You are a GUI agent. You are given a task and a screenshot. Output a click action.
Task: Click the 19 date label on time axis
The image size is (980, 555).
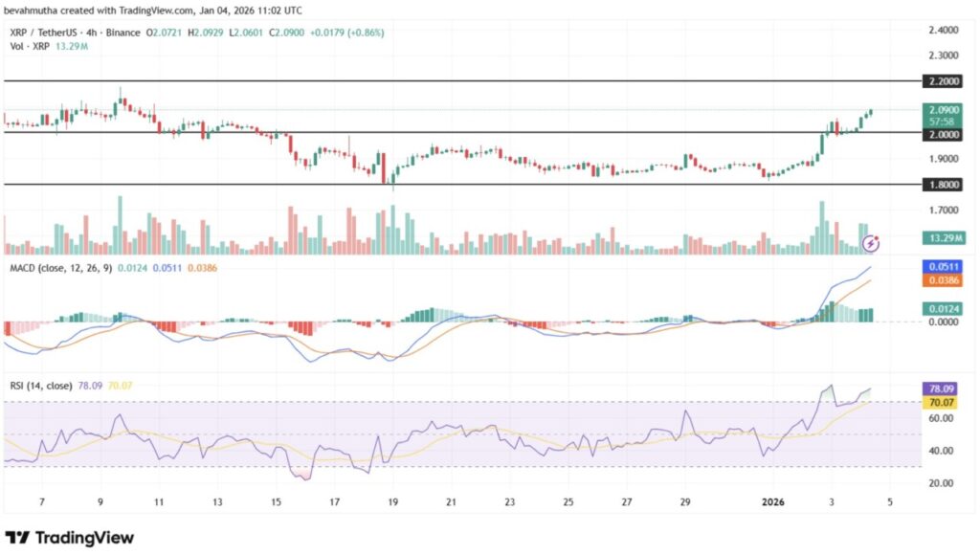tap(392, 500)
